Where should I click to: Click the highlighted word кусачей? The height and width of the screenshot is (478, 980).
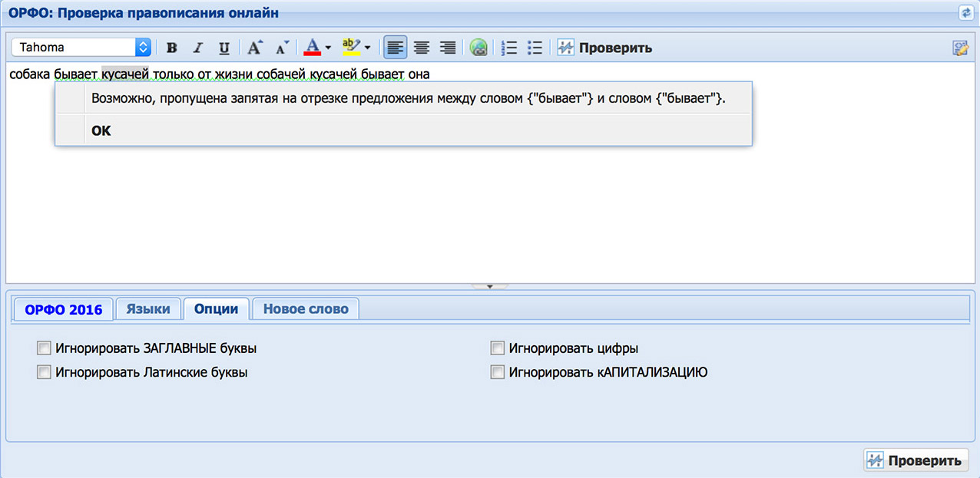click(x=125, y=74)
